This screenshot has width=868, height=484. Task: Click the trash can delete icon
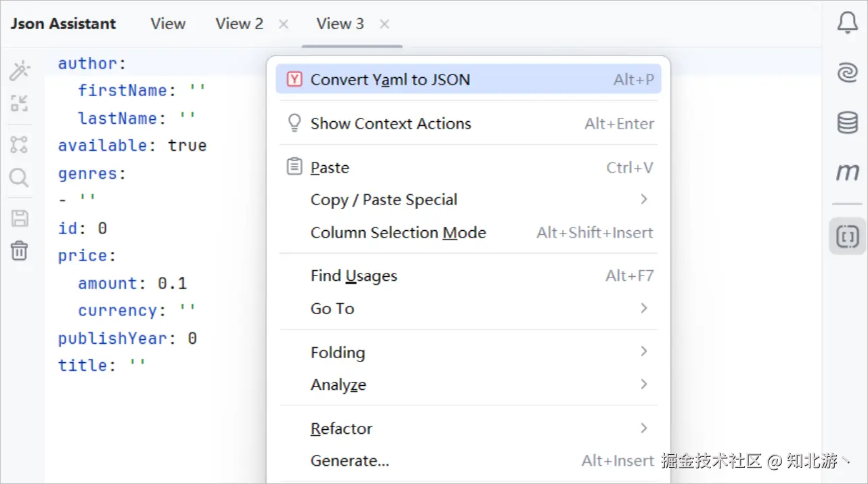[20, 250]
